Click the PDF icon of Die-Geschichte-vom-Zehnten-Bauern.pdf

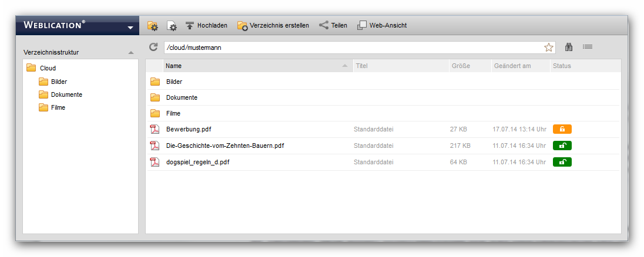(x=155, y=146)
